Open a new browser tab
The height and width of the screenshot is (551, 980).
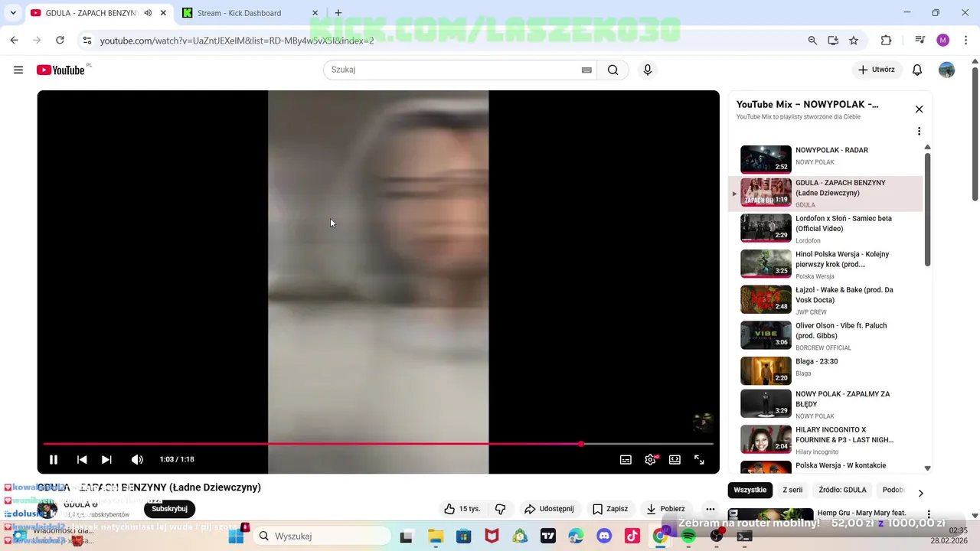338,13
